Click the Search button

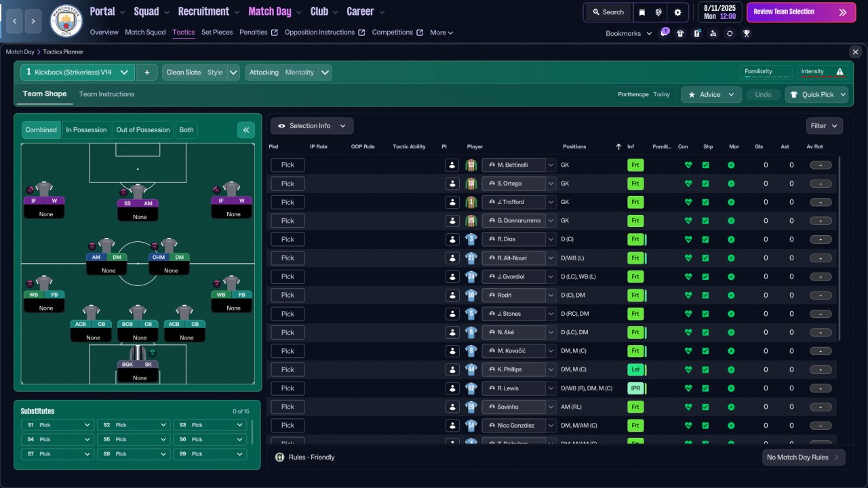[608, 12]
